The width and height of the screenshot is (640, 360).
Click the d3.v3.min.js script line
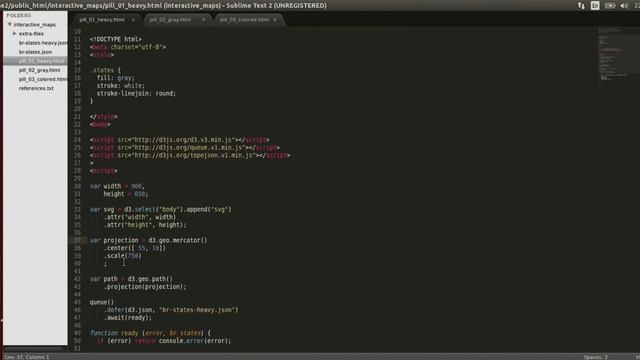tap(180, 140)
